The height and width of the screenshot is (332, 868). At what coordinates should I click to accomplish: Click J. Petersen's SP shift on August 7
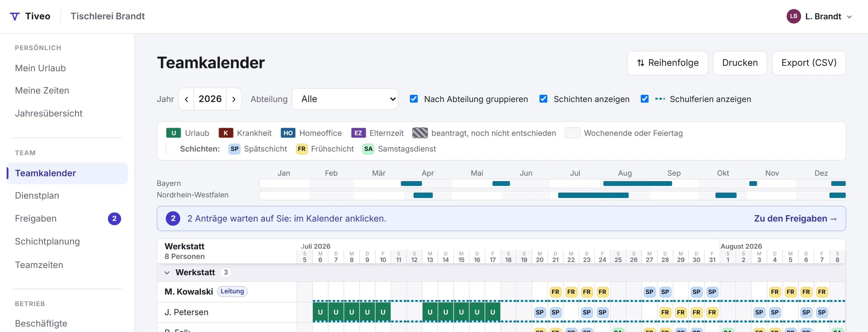coord(822,312)
